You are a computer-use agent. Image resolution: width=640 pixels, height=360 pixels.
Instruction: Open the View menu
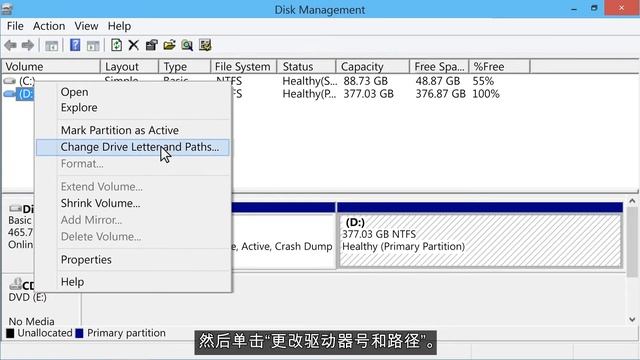click(x=86, y=26)
